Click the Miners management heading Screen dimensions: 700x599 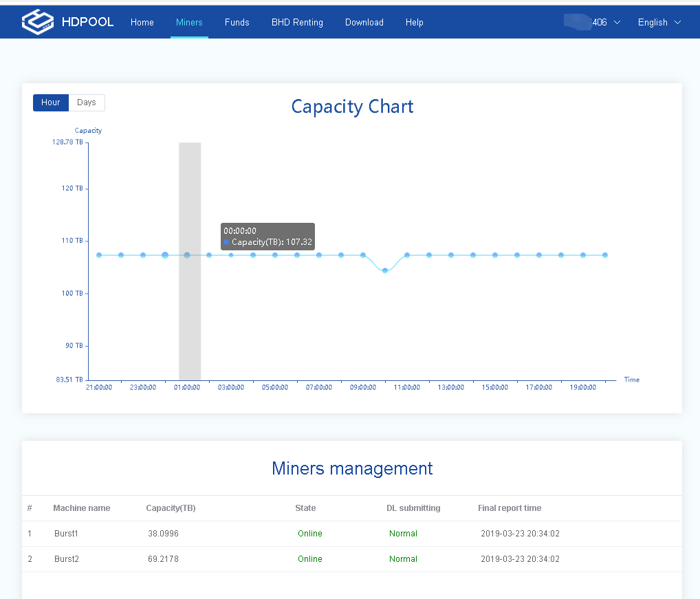(352, 468)
